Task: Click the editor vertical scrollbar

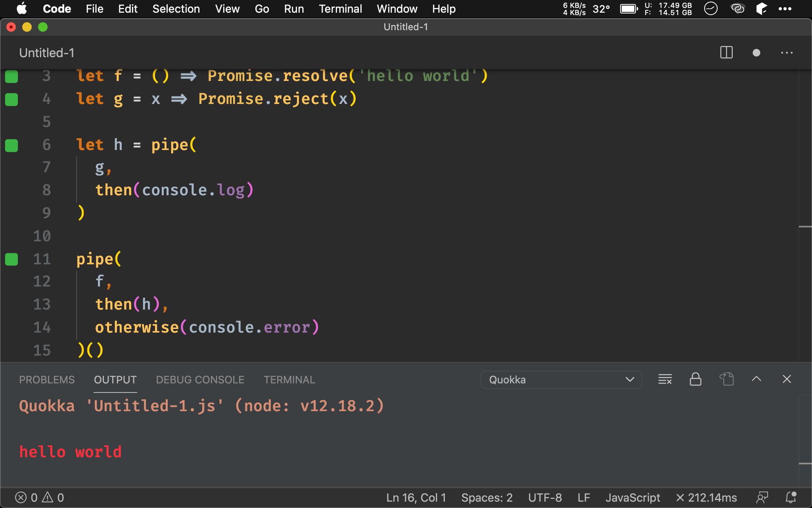Action: (805, 216)
